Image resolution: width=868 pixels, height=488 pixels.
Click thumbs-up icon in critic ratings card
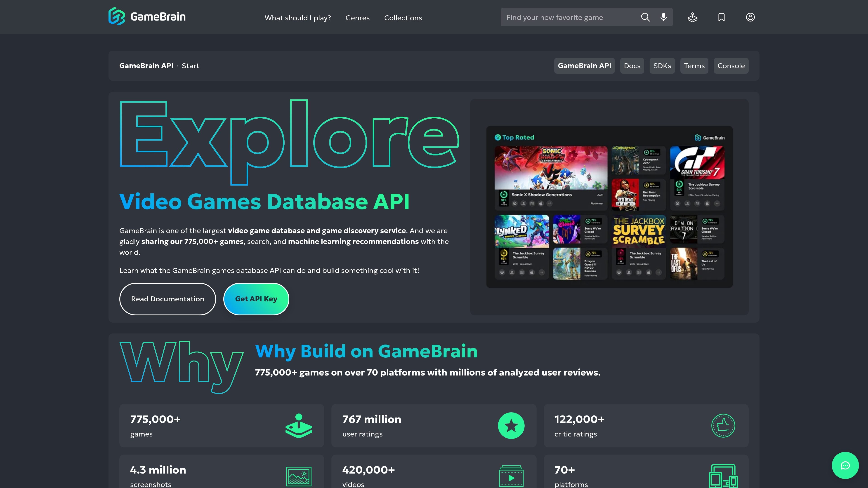pos(723,426)
